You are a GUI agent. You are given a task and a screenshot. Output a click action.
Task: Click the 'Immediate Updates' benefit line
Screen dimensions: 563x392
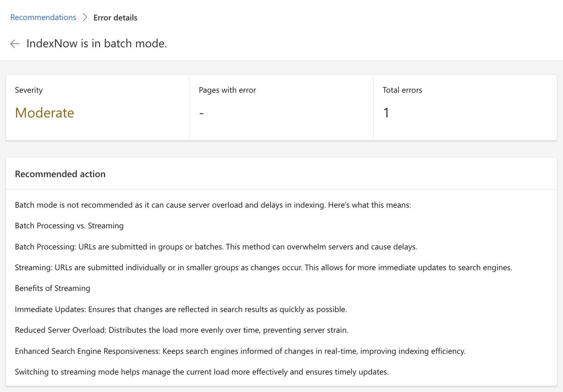(x=181, y=309)
